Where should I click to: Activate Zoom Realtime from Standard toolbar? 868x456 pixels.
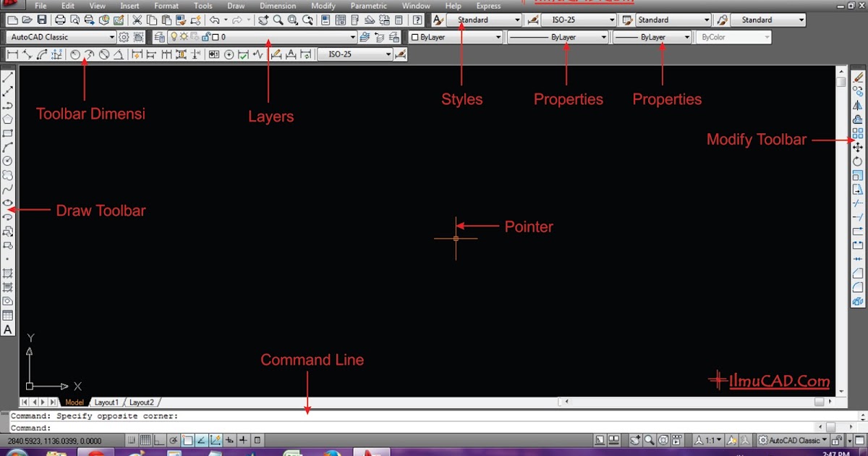coord(278,20)
